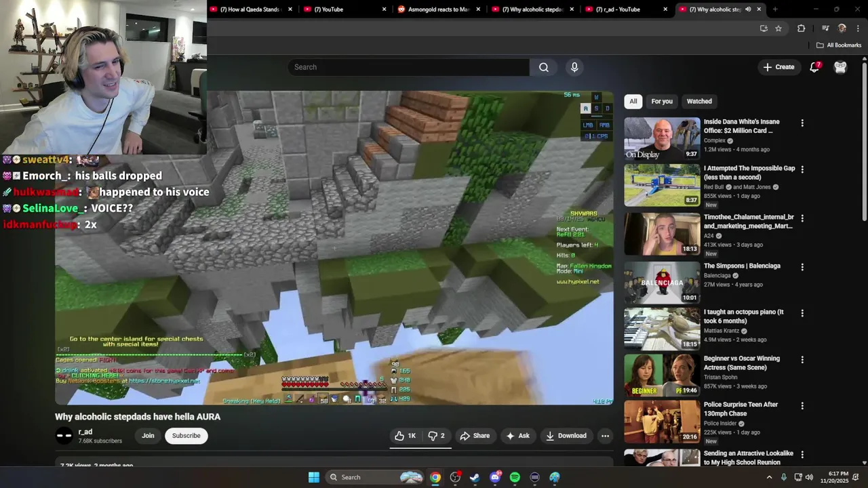Open r_ad channel name link
This screenshot has height=488, width=868.
pos(85,432)
